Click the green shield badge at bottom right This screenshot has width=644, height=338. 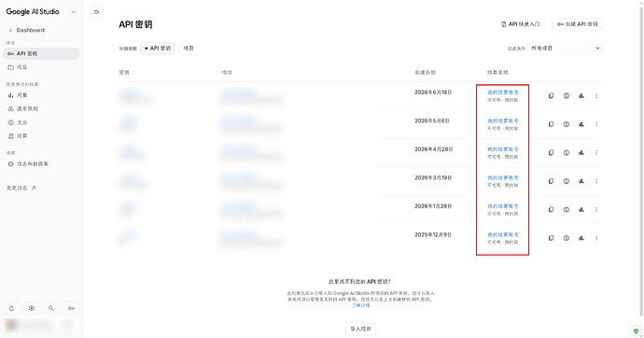[x=636, y=331]
